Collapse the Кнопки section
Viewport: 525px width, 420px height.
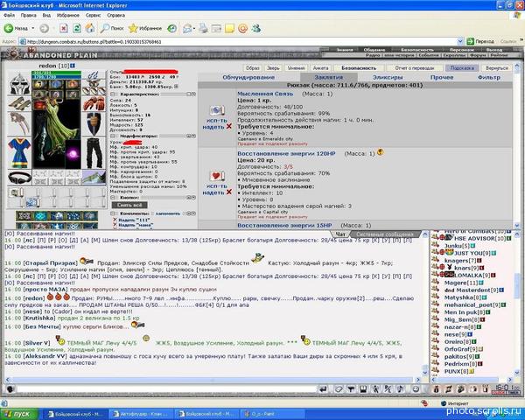113,198
